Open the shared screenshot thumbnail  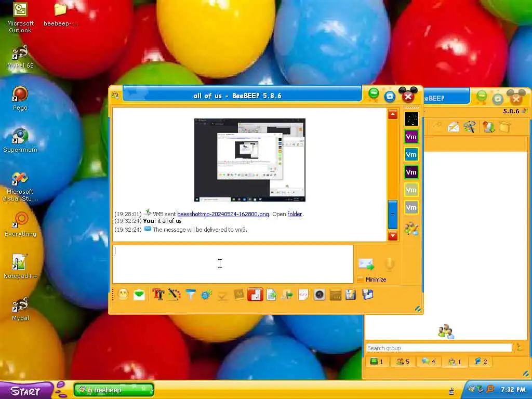250,160
